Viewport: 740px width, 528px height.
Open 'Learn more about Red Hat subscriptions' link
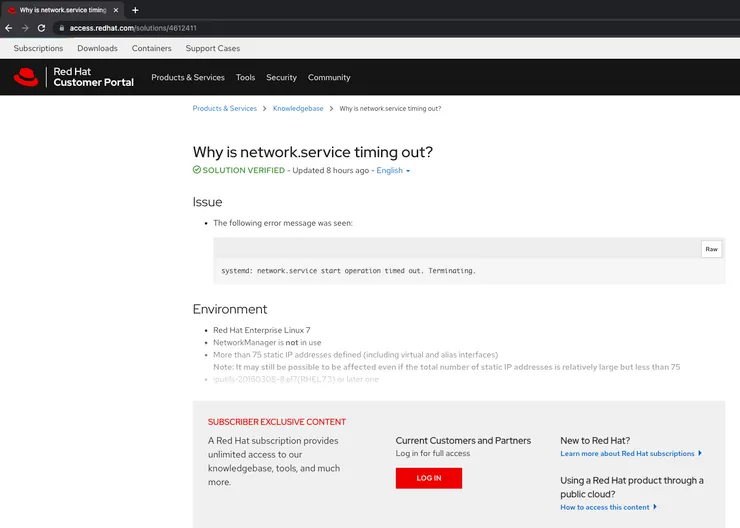pos(631,453)
